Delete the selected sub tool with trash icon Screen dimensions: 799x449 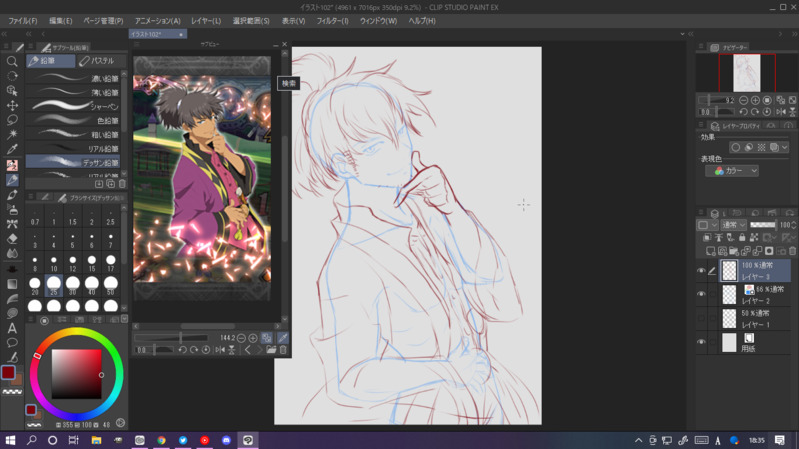[x=122, y=183]
